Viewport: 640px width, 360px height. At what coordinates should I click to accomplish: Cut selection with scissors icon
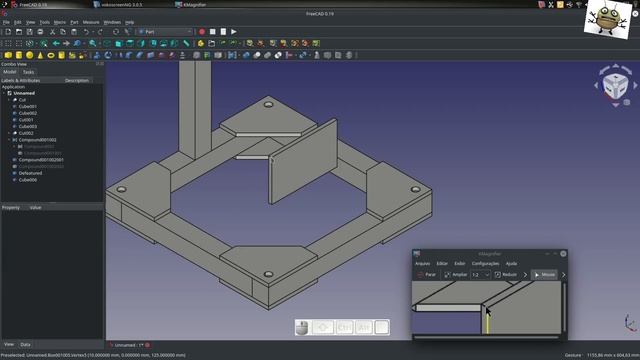pyautogui.click(x=52, y=32)
